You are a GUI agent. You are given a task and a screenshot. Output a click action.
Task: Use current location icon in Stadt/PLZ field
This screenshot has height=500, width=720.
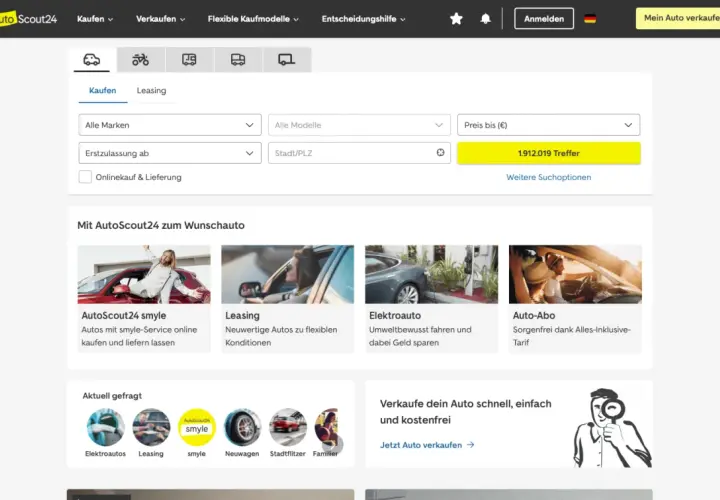click(x=440, y=152)
